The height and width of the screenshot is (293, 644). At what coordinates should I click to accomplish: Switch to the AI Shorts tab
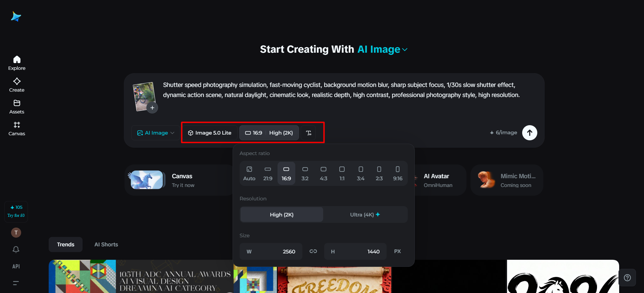tap(106, 244)
